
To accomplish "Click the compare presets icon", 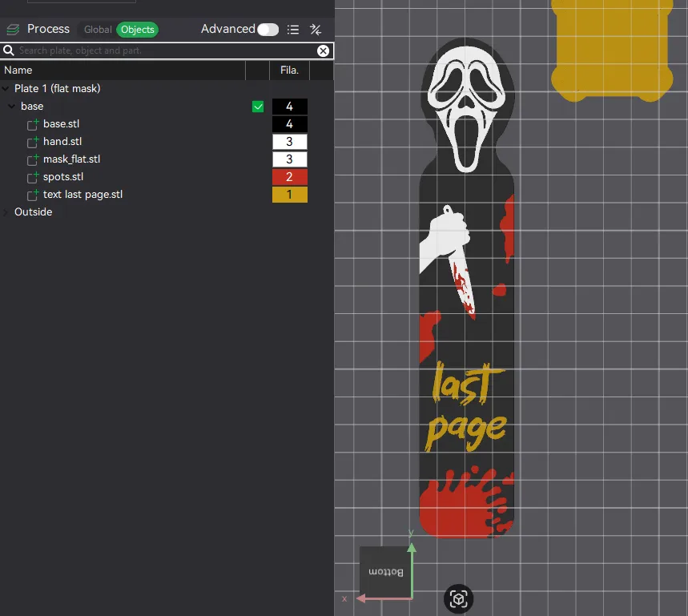I will (316, 30).
